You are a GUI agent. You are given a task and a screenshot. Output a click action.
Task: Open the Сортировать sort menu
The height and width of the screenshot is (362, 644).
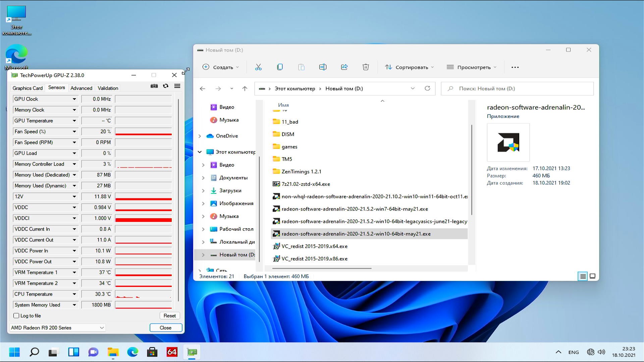[409, 67]
